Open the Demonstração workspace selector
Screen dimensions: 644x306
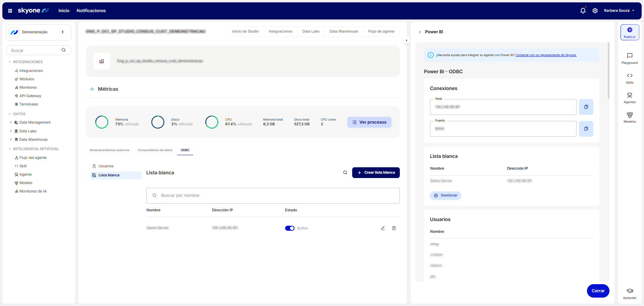pyautogui.click(x=39, y=32)
